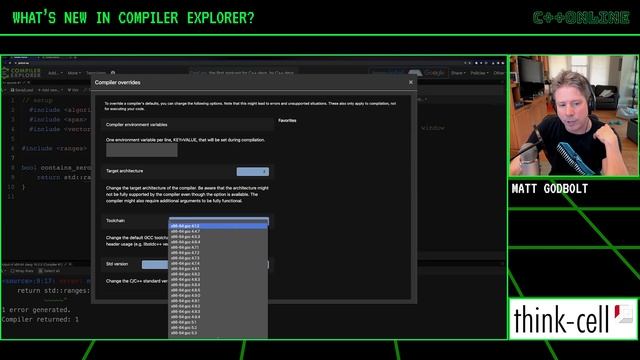
Task: Open the Std version dropdown
Action: click(155, 264)
